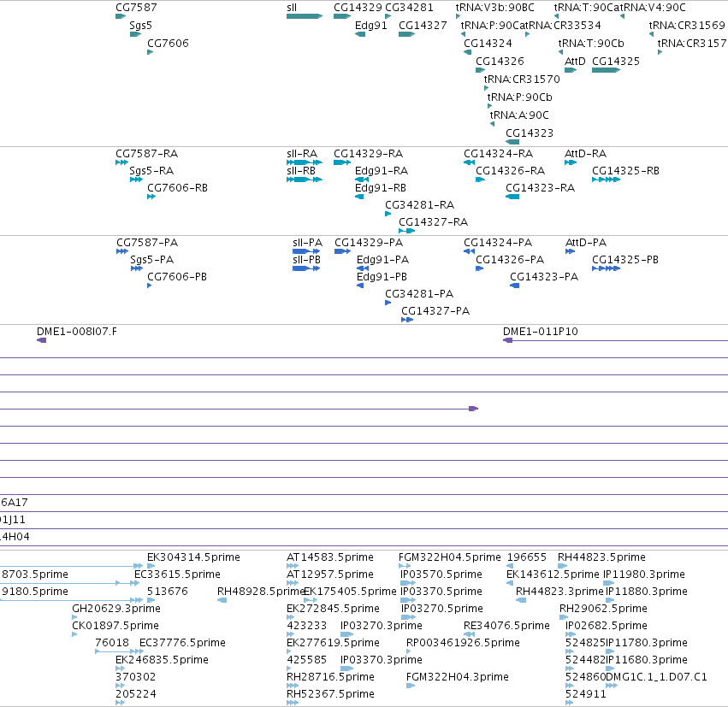728x707 pixels.
Task: Click the IP03270.3prime EST glyph
Action: [346, 634]
